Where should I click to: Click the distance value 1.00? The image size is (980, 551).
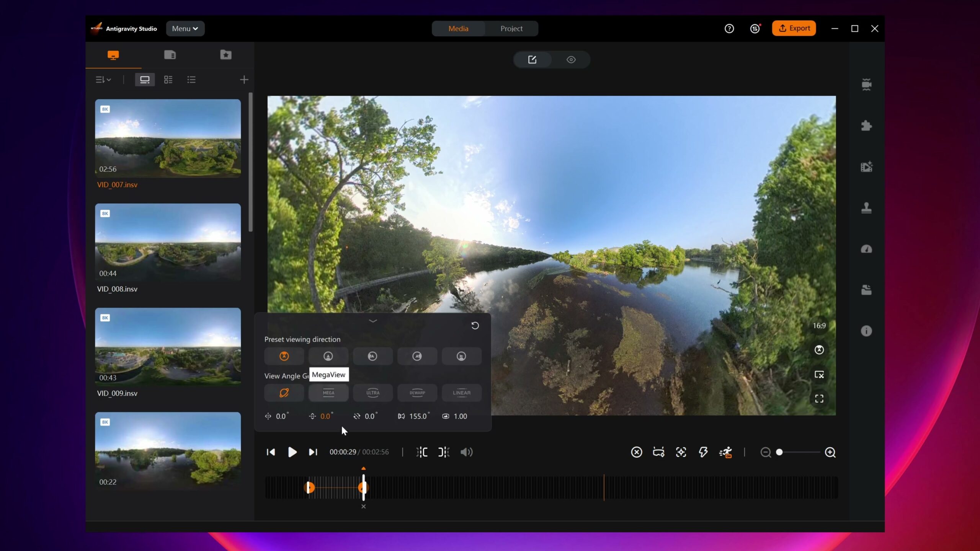pyautogui.click(x=460, y=416)
